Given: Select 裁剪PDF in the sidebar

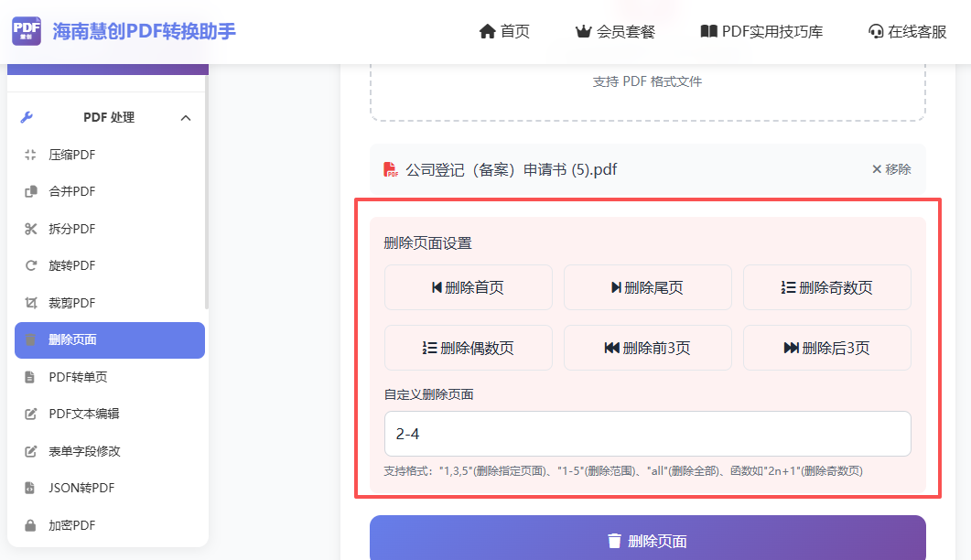Looking at the screenshot, I should pos(110,303).
